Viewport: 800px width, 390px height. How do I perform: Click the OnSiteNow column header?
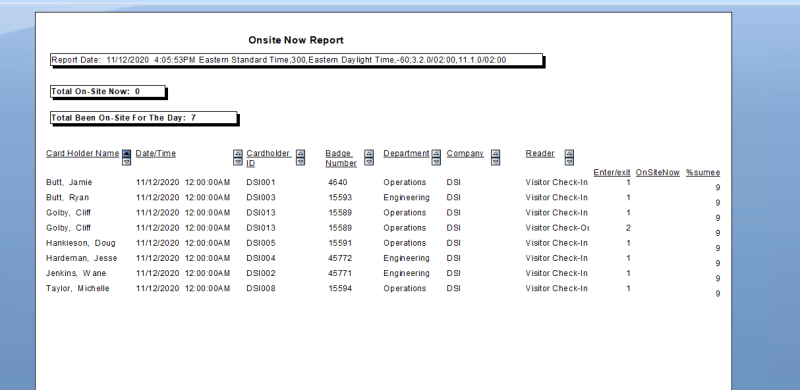[x=658, y=173]
